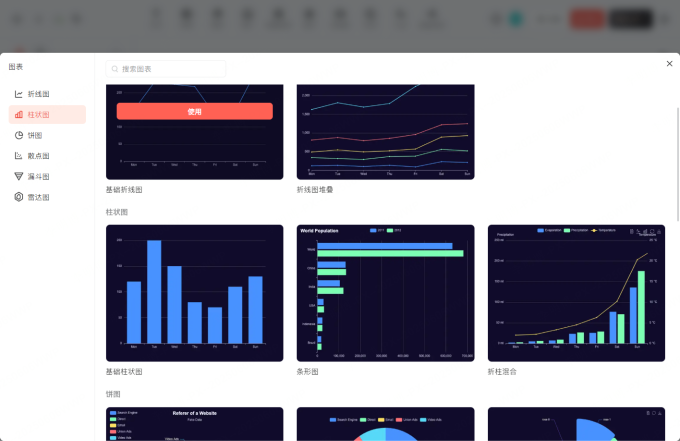Image resolution: width=680 pixels, height=441 pixels.
Task: Click the 图表 dialog title
Action: 16,67
